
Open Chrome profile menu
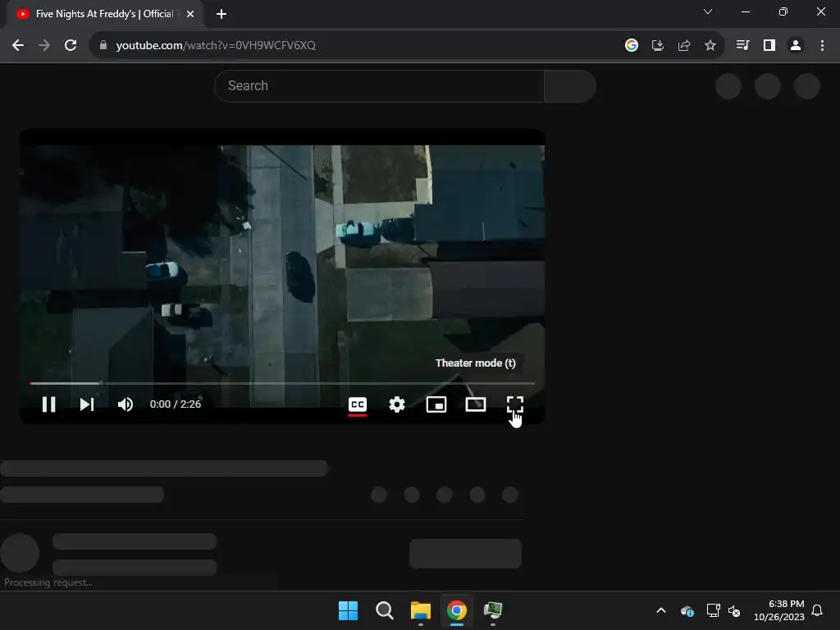pyautogui.click(x=796, y=45)
